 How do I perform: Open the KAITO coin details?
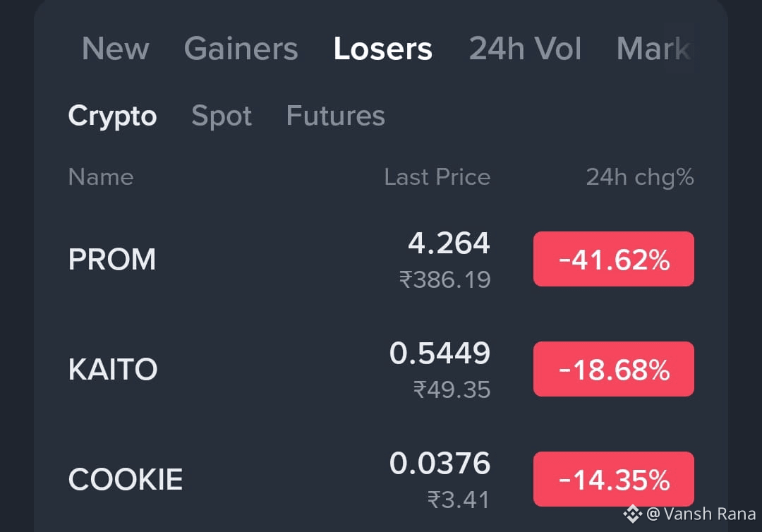(113, 368)
